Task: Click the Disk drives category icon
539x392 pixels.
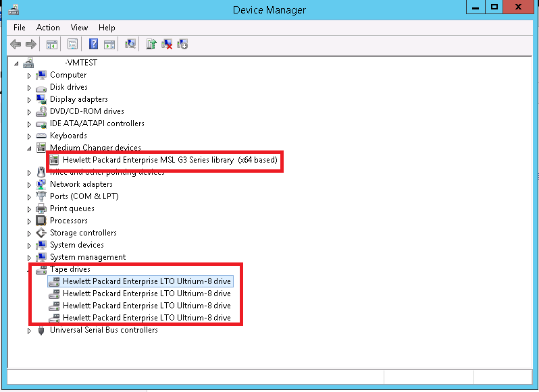Action: point(41,88)
